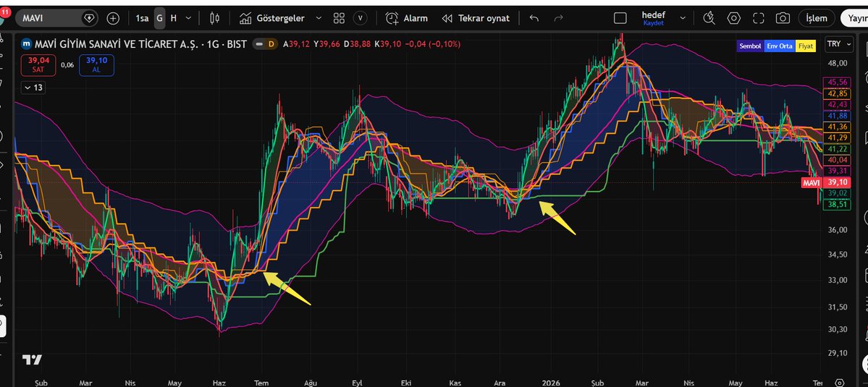Click the green 41,22 price label
This screenshot has height=387, width=868.
click(x=838, y=149)
